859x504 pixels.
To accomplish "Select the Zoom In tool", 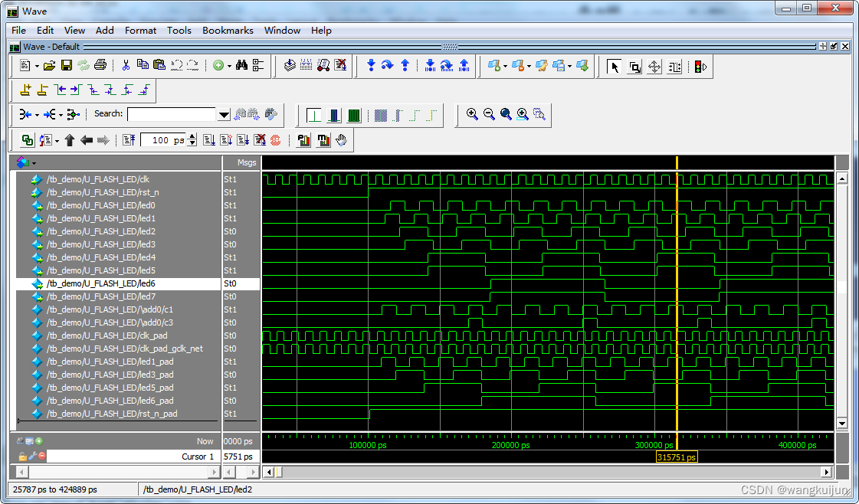I will click(x=470, y=114).
